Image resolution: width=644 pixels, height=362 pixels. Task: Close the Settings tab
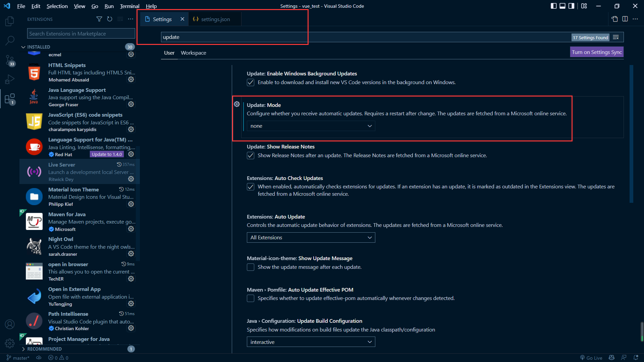click(182, 19)
